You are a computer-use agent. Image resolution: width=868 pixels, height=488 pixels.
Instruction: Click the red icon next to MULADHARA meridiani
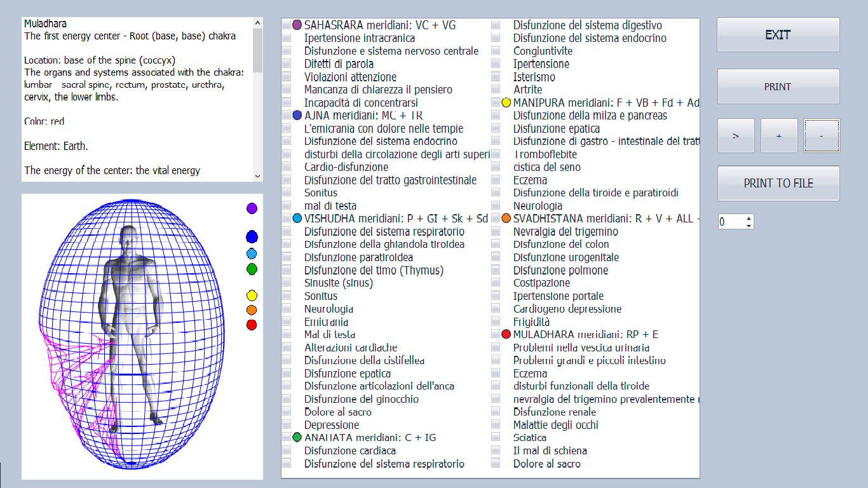pos(506,334)
